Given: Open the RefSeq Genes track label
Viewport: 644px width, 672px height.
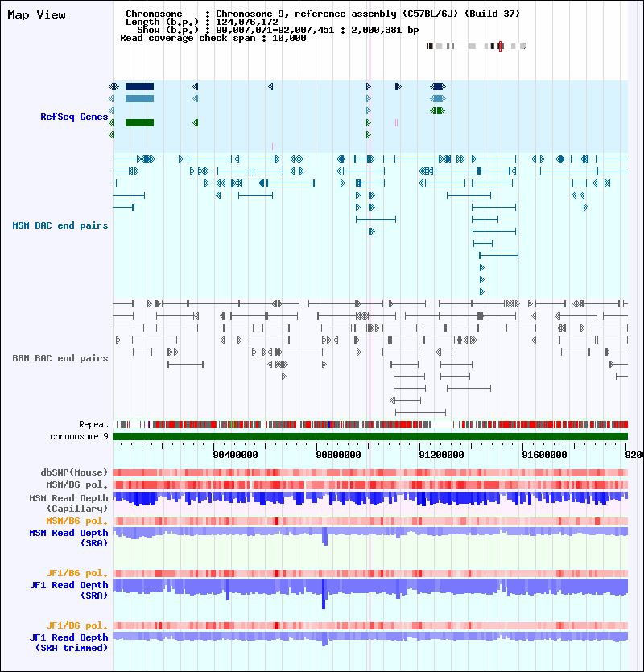Looking at the screenshot, I should pyautogui.click(x=74, y=117).
